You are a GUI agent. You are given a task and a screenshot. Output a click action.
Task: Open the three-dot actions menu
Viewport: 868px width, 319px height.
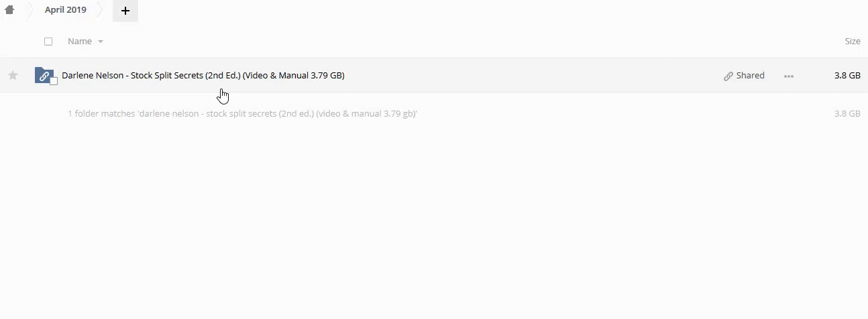(x=789, y=76)
